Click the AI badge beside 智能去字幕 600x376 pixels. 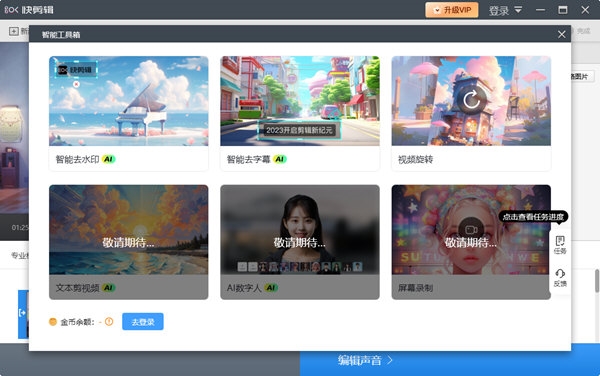click(x=280, y=159)
